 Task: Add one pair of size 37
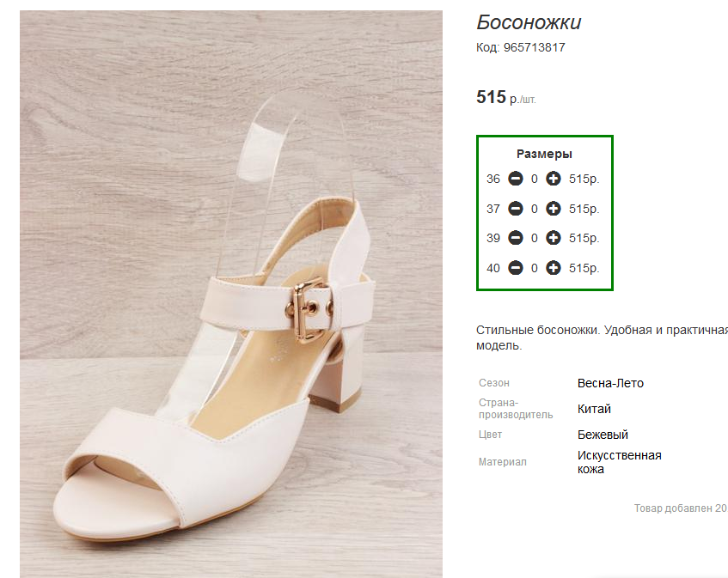tap(553, 209)
